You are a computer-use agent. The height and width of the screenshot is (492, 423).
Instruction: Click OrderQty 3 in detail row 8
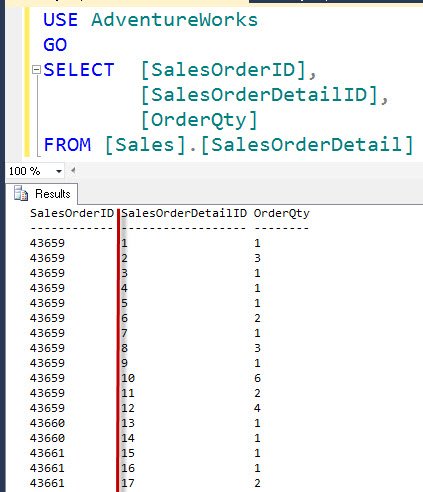pos(257,348)
